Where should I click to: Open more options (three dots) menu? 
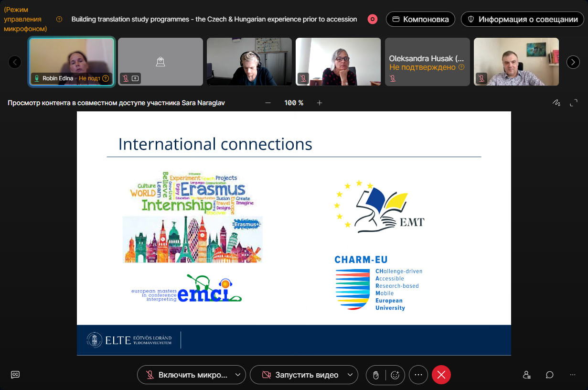418,375
